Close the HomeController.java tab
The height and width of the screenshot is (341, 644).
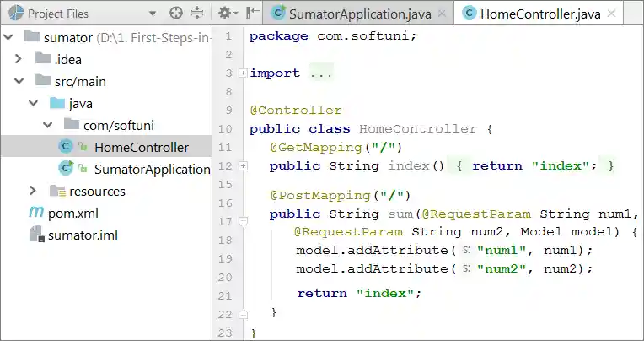click(611, 14)
